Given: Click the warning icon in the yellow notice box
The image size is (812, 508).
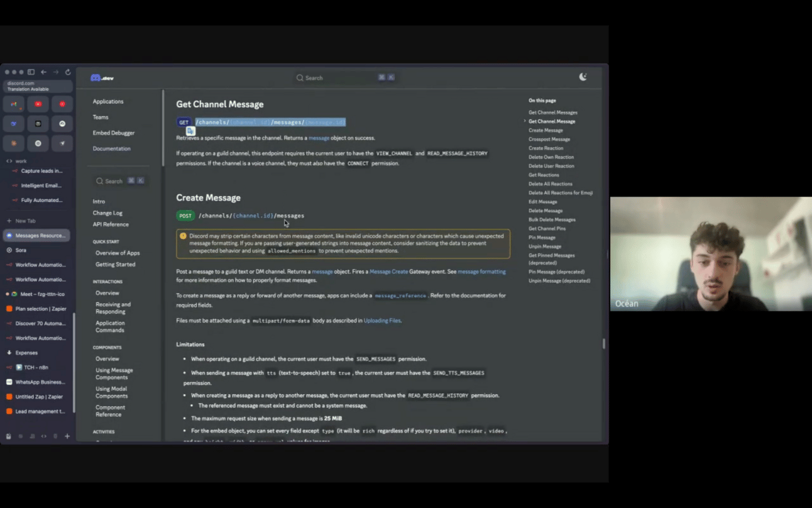Looking at the screenshot, I should pyautogui.click(x=183, y=236).
